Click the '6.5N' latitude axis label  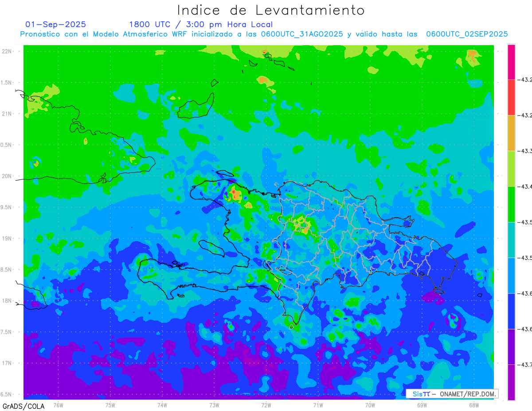tap(7, 395)
